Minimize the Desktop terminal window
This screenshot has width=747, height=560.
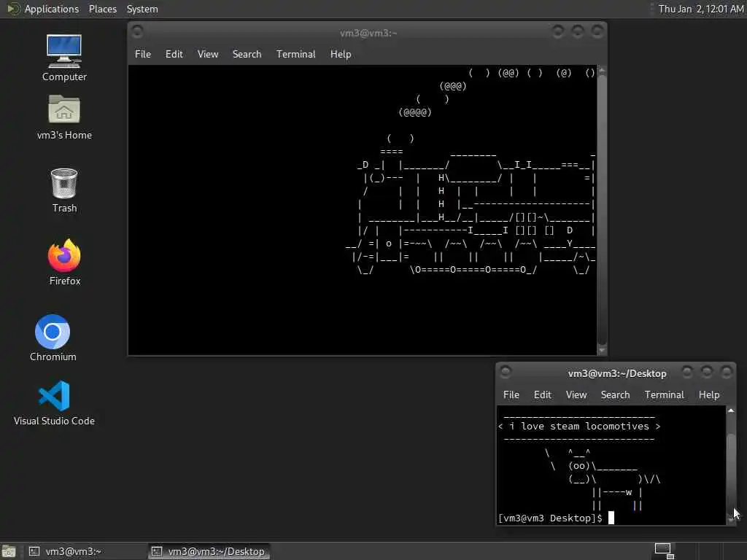point(687,372)
